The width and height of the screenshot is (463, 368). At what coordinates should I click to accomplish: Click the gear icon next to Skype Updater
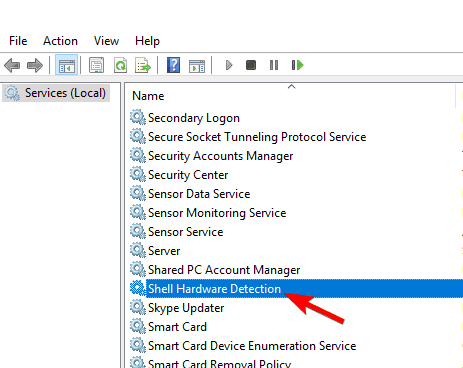(x=138, y=307)
